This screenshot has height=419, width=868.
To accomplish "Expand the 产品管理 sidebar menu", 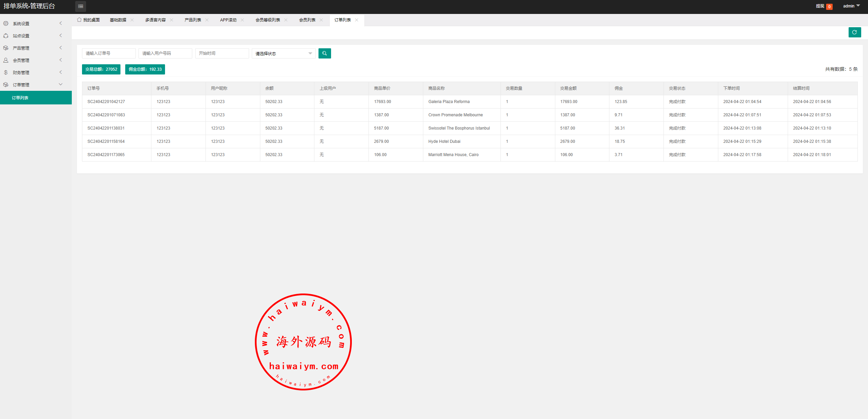I will [x=61, y=48].
